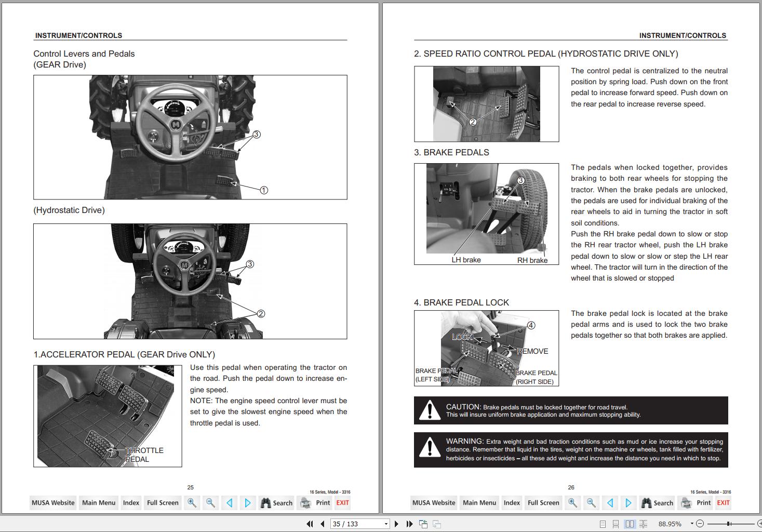This screenshot has height=532, width=762.
Task: Click the speed ratio control pedal photo
Action: click(x=486, y=104)
